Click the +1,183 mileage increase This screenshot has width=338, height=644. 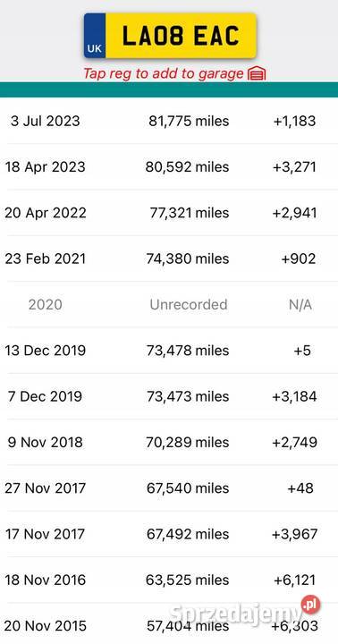coord(294,121)
